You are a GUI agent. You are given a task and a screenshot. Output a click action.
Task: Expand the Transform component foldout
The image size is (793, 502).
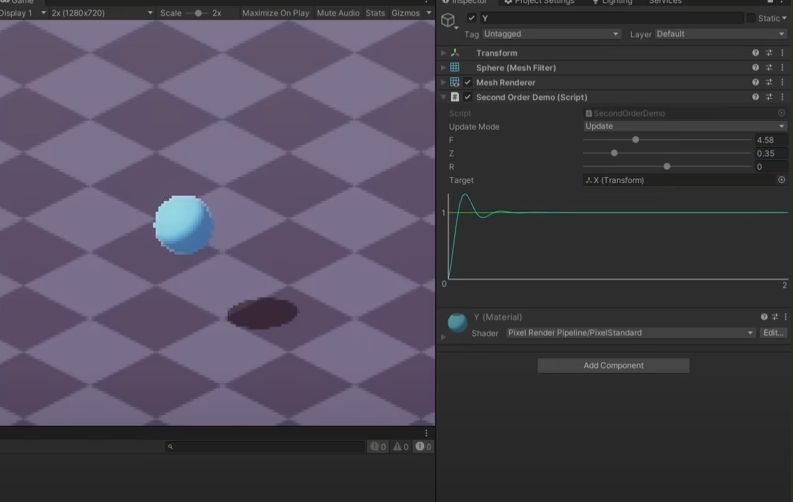click(443, 53)
